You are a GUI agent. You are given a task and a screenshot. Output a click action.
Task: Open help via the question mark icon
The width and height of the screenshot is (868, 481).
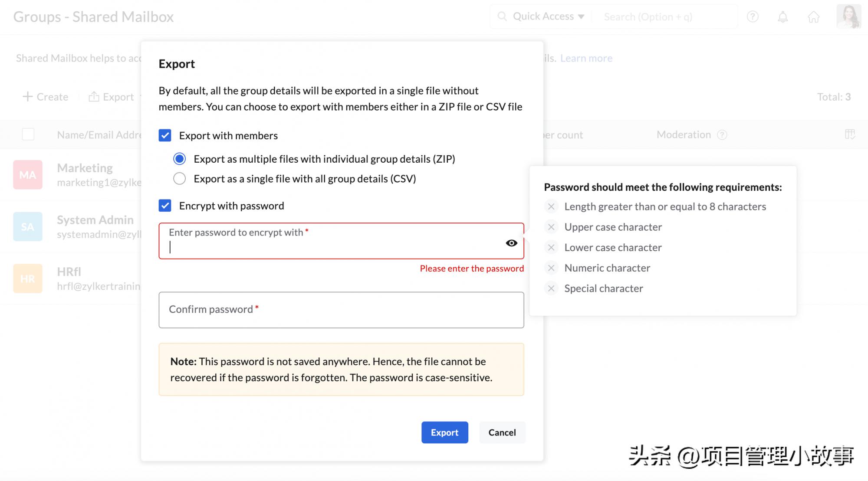point(753,16)
